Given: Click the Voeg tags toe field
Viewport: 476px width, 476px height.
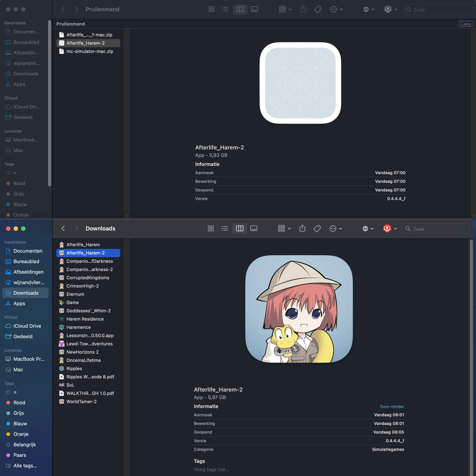Looking at the screenshot, I should point(211,469).
